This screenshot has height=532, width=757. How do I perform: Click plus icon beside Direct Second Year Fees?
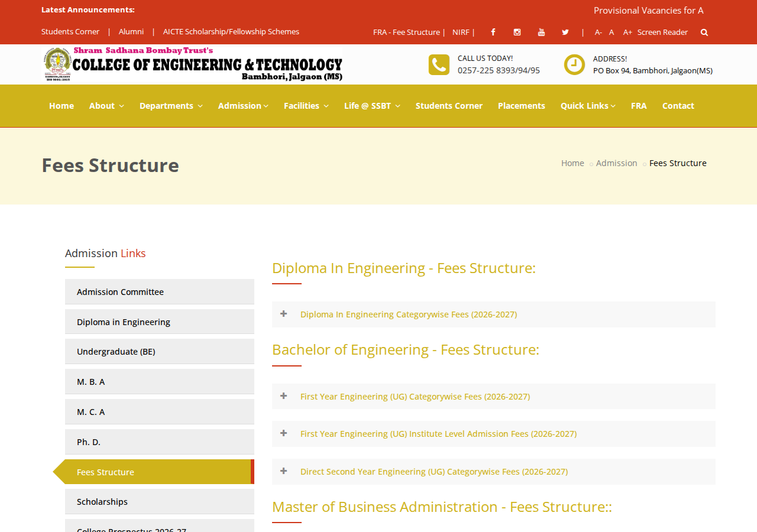tap(284, 471)
